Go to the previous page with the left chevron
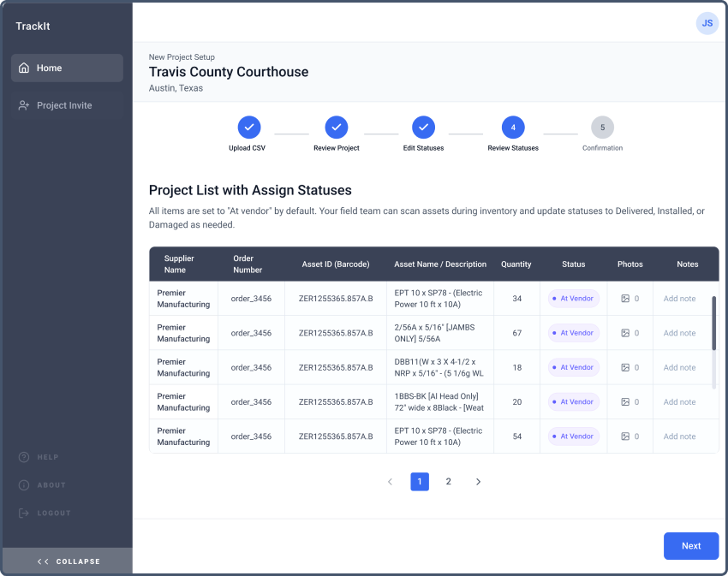This screenshot has width=728, height=576. coord(390,482)
